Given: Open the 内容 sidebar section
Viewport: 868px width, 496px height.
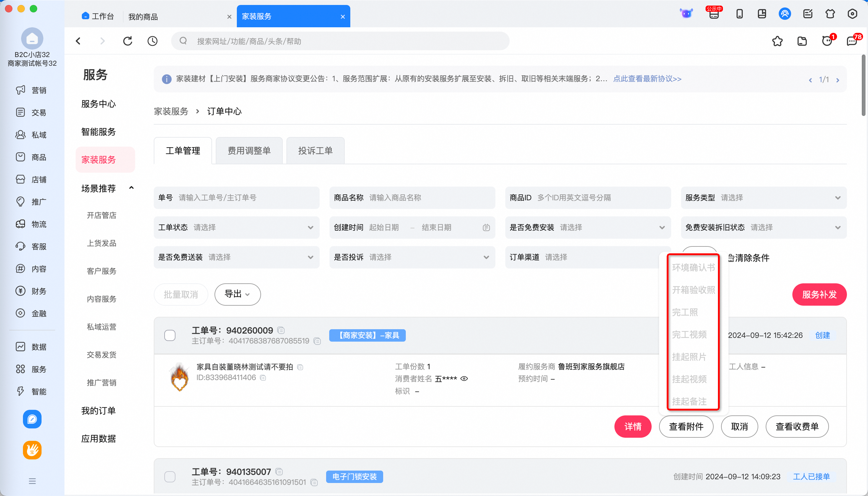Looking at the screenshot, I should click(x=31, y=269).
